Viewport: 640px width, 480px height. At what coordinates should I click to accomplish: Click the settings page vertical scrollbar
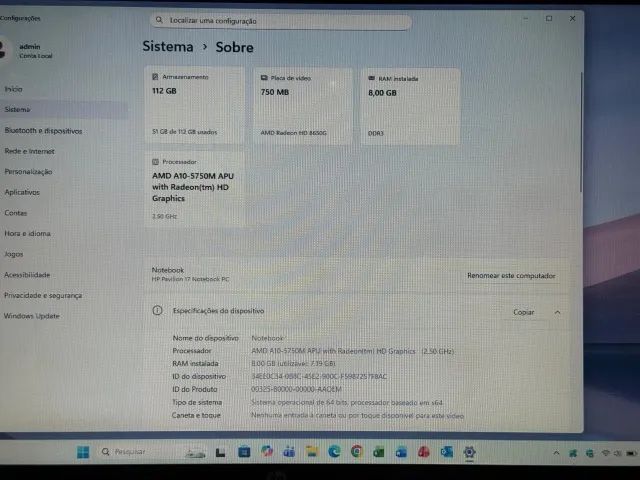581,132
